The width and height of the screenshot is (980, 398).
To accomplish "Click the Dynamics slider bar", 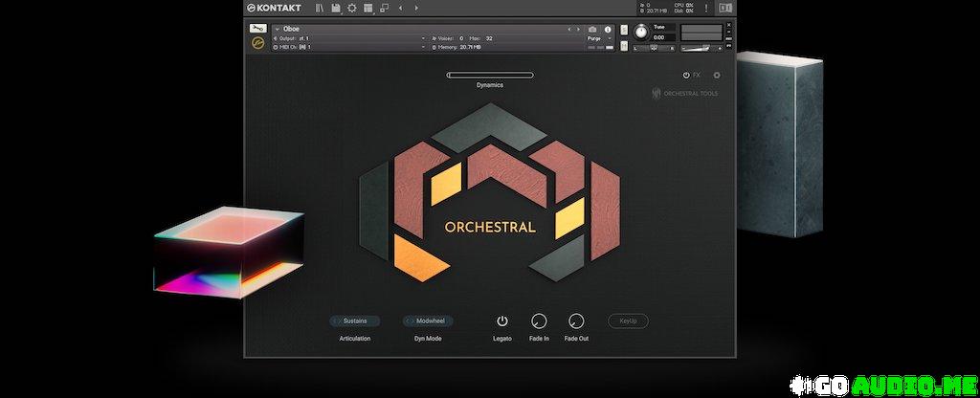I will (x=490, y=75).
